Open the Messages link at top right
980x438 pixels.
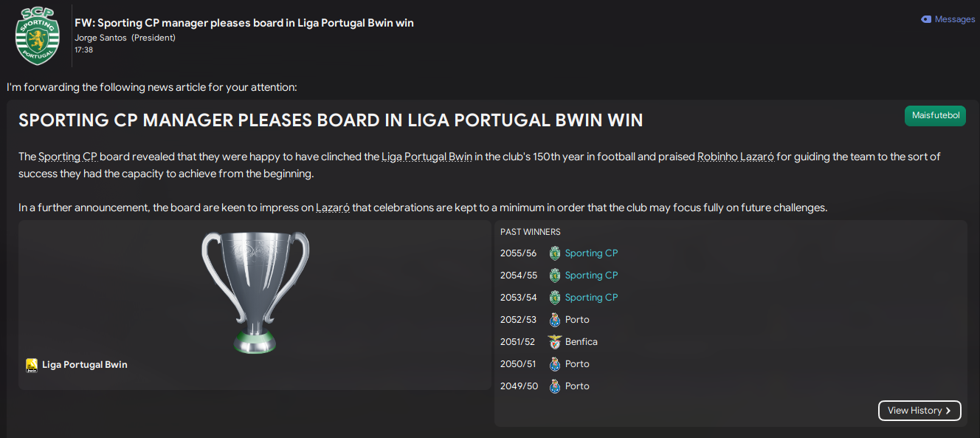tap(954, 19)
